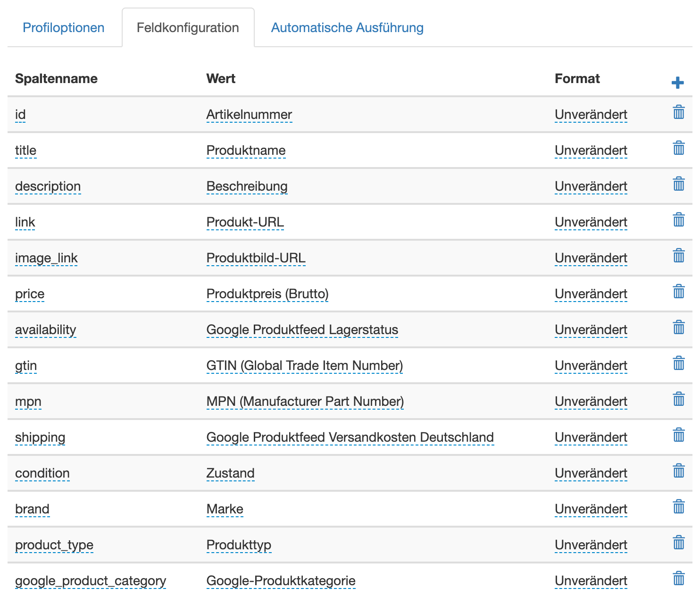
Task: Delete the product_type row
Action: tap(679, 543)
